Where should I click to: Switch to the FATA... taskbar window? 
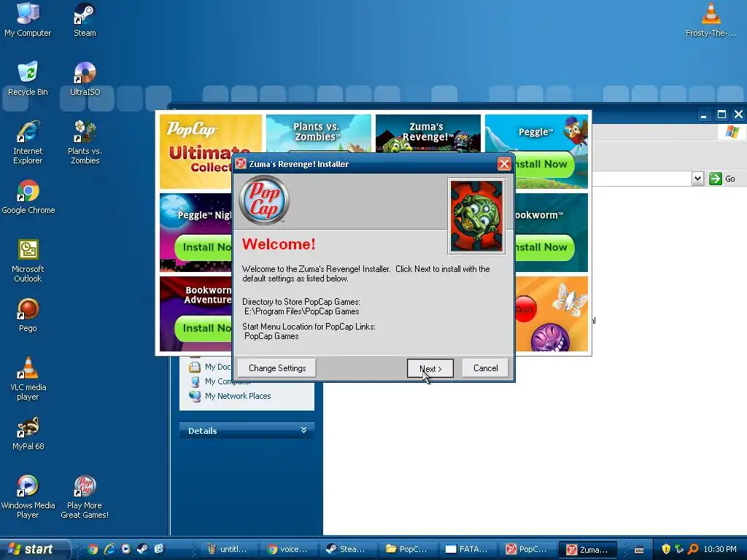(x=468, y=549)
